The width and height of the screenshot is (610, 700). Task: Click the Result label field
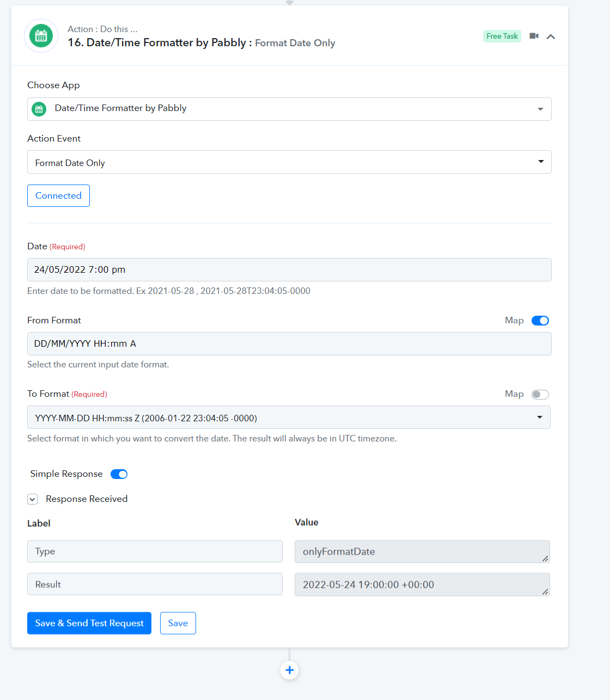point(155,584)
